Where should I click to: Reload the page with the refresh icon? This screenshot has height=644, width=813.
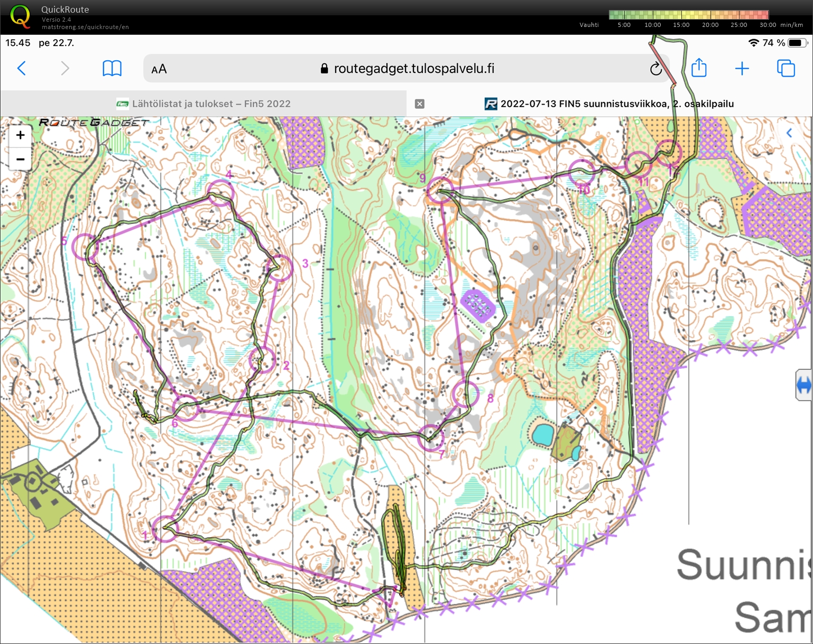655,69
